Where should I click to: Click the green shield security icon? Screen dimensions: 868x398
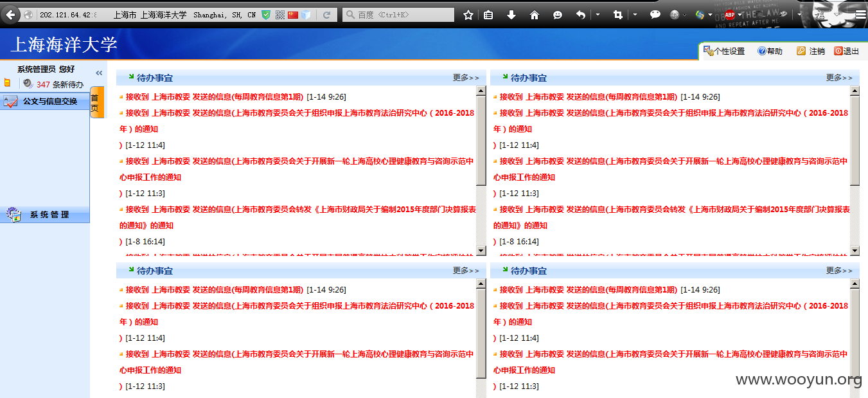point(266,14)
